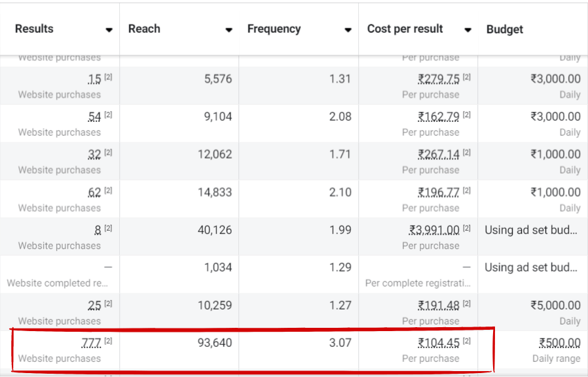
Task: Open the Cost per result dropdown arrow
Action: (468, 30)
